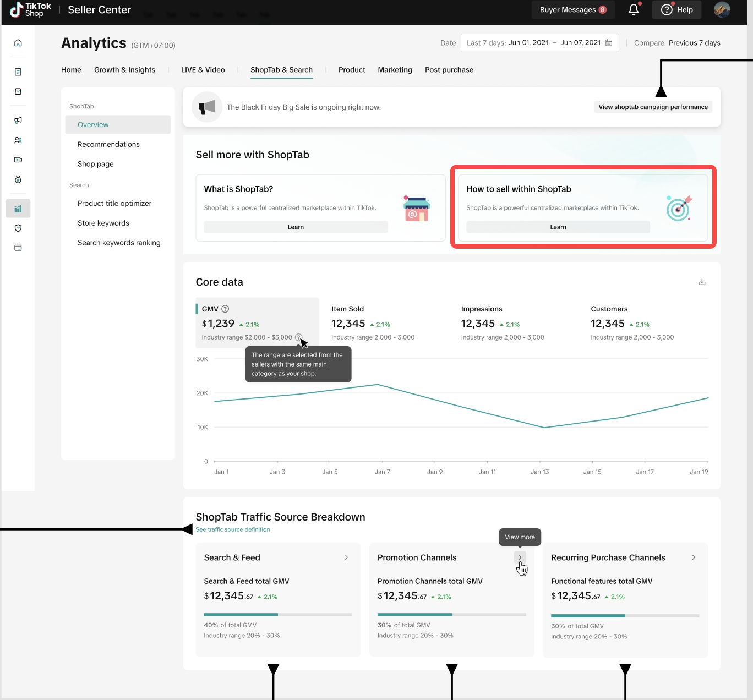Open the medal icon in sidebar
The height and width of the screenshot is (700, 753).
(x=18, y=179)
